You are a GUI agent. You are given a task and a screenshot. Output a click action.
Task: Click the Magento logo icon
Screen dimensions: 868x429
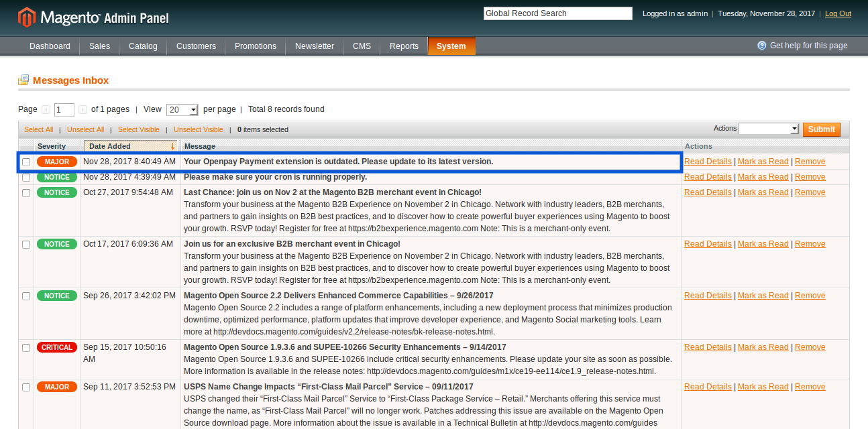click(x=27, y=17)
